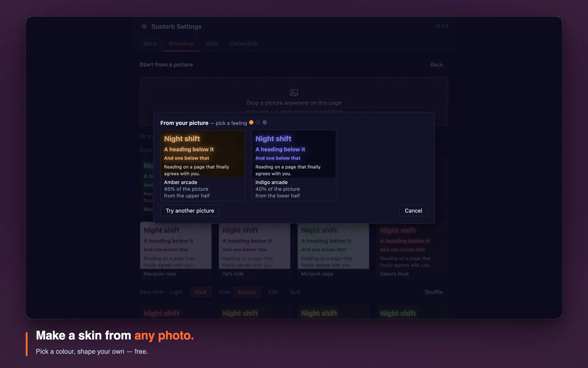Open the Sites tab

click(x=212, y=44)
